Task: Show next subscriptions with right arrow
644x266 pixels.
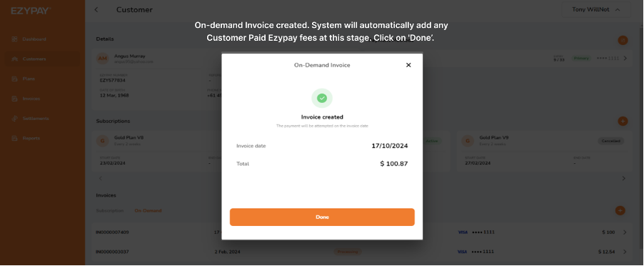Action: 623,179
